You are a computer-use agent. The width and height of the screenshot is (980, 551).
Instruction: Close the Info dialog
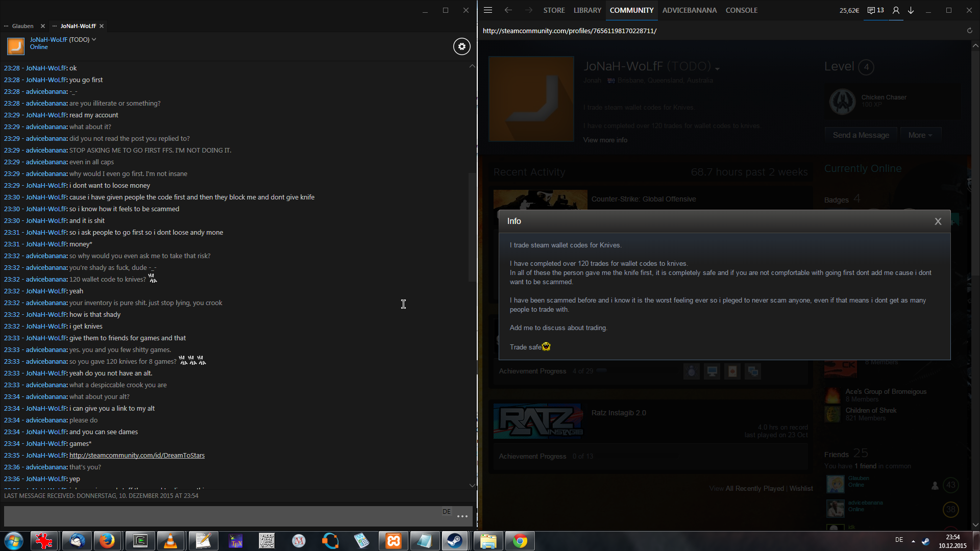pos(938,221)
